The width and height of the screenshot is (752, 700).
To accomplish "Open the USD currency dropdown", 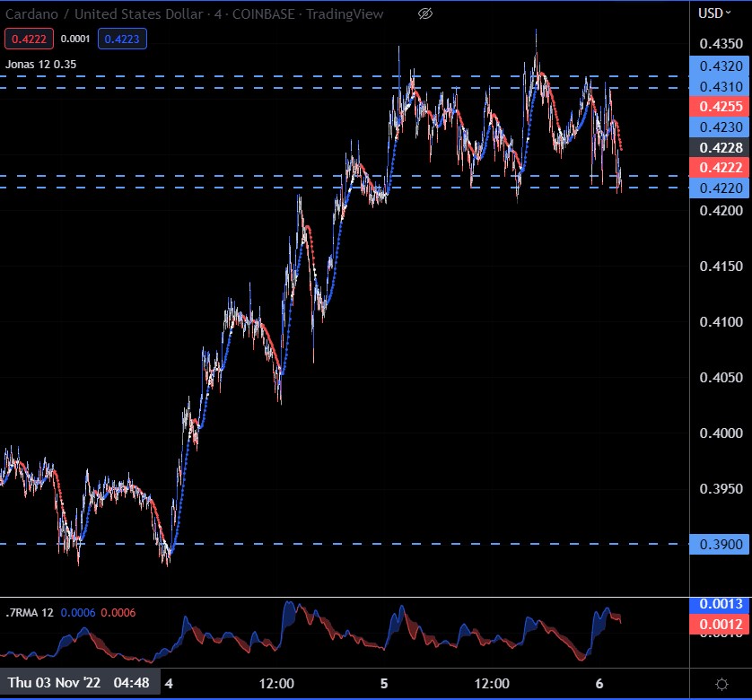I will tap(714, 13).
